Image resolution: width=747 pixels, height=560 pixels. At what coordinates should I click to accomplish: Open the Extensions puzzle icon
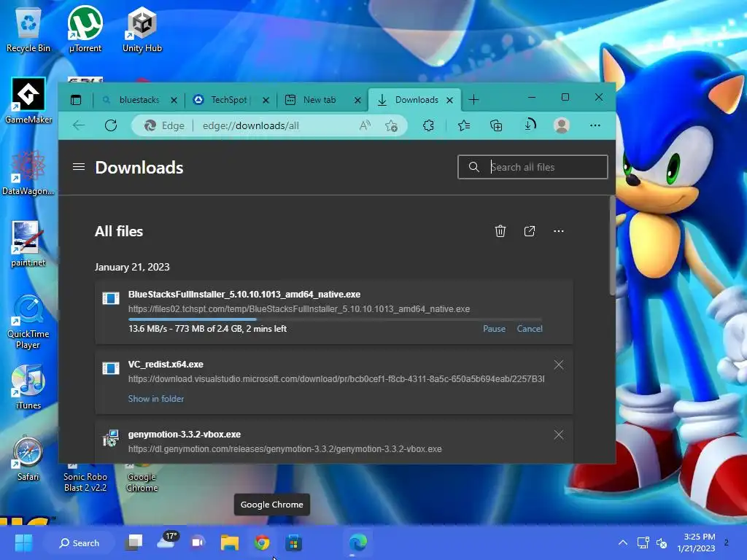[x=428, y=125]
